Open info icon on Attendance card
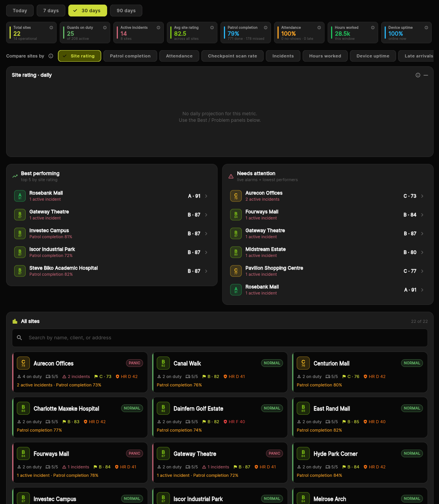Viewport: 439px width, 504px height. (x=319, y=28)
